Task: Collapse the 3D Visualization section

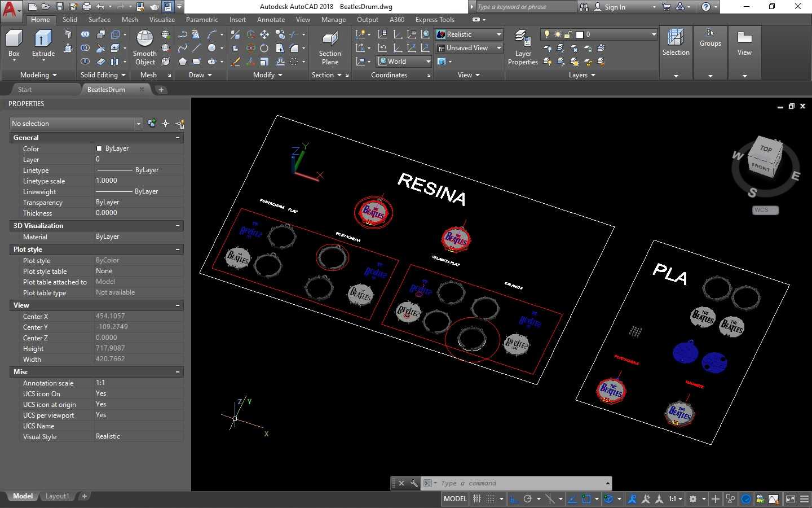Action: (178, 226)
